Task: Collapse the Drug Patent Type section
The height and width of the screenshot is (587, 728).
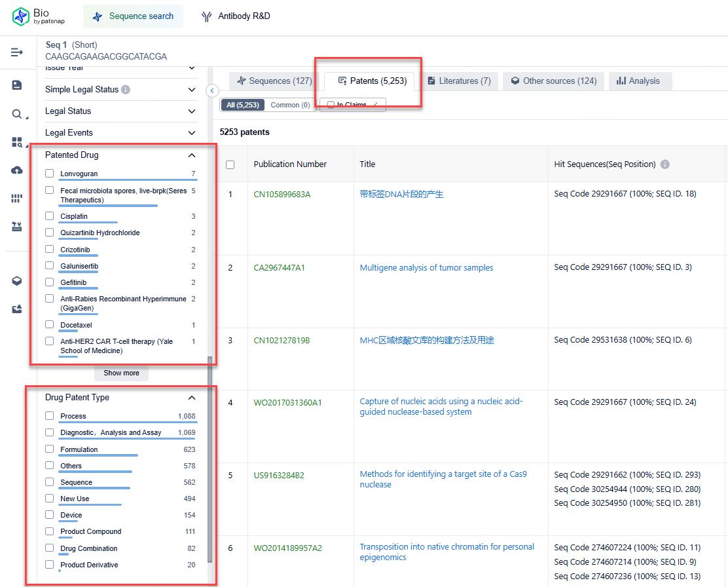Action: (191, 398)
